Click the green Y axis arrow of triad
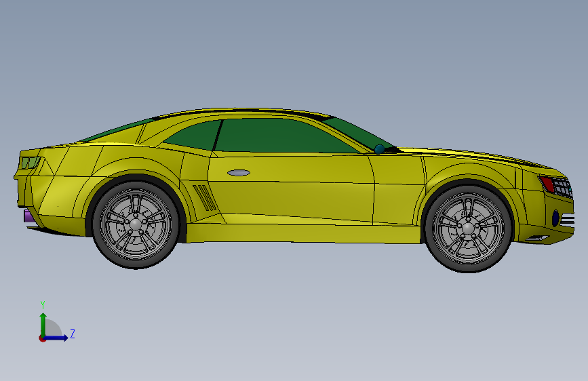 (43, 324)
